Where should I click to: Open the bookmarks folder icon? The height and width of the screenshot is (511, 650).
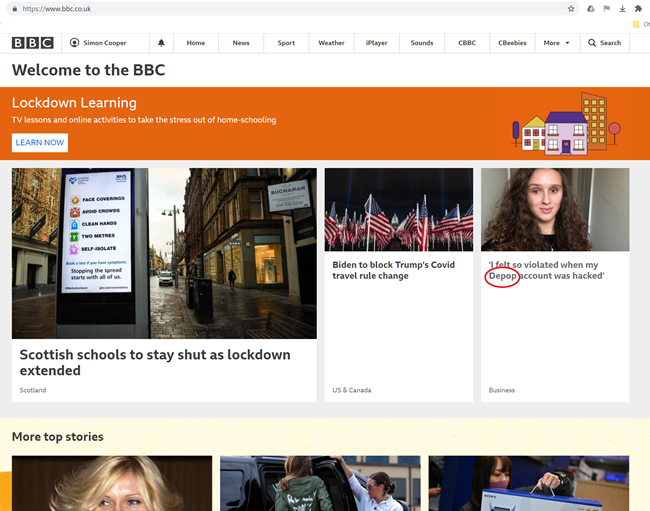point(636,24)
